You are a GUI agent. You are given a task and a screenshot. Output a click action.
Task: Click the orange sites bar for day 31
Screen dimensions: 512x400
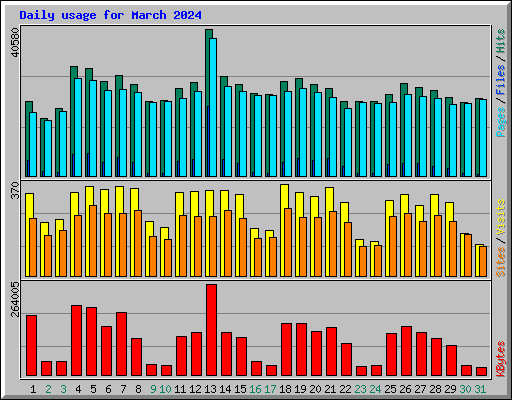pos(483,261)
